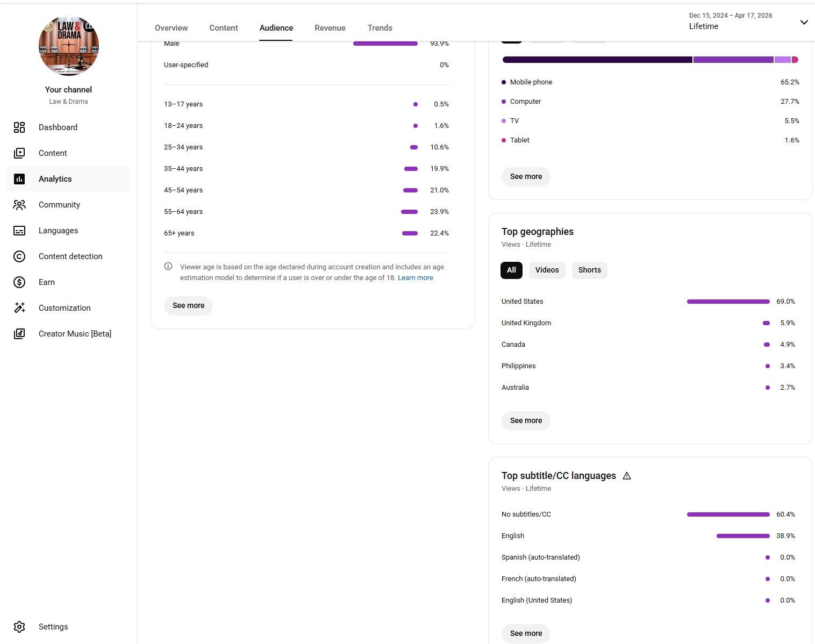
Task: Switch to the Revenue tab
Action: [330, 28]
